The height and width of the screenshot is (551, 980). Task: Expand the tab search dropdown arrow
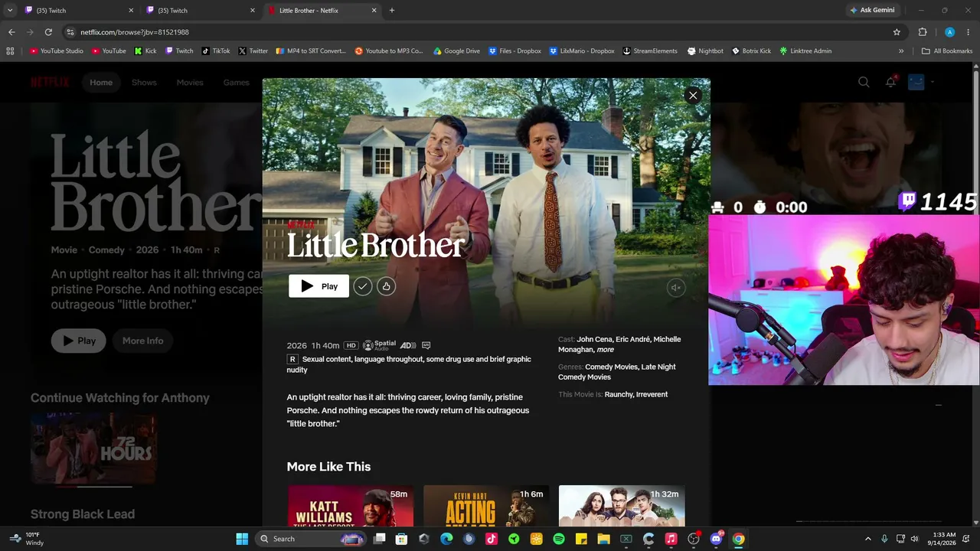click(x=10, y=11)
